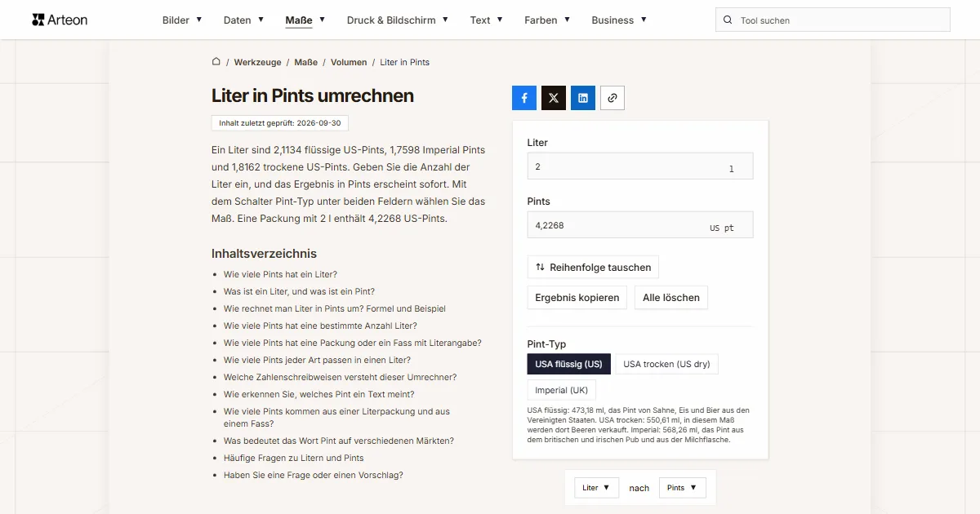
Task: Click the Pint-Typ label
Action: coord(547,344)
